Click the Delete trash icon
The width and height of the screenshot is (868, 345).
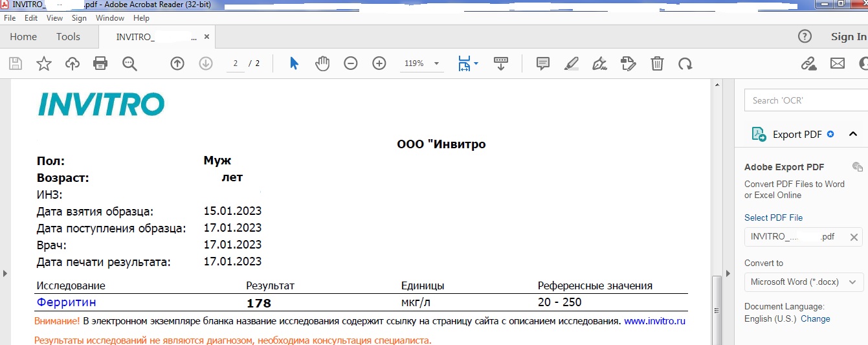[x=657, y=63]
